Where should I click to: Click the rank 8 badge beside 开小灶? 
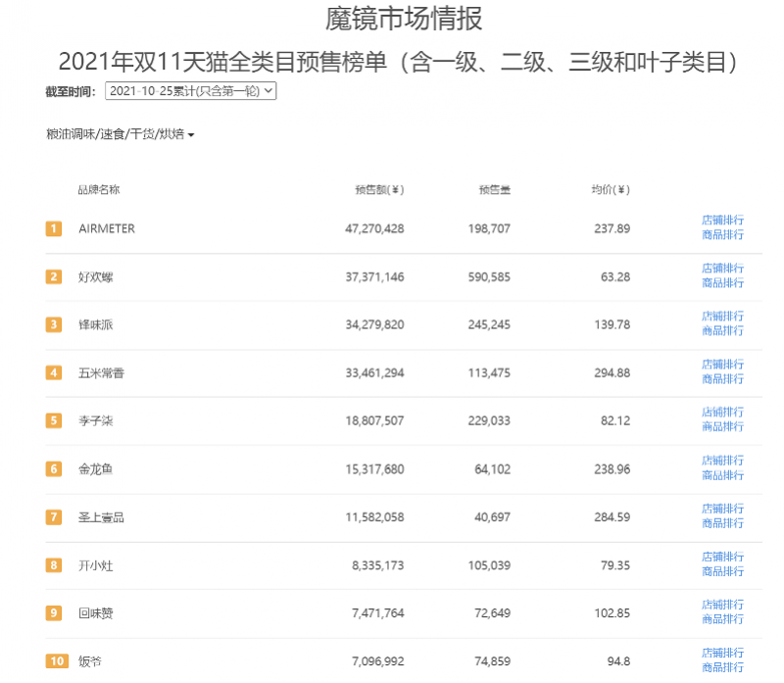coord(53,564)
